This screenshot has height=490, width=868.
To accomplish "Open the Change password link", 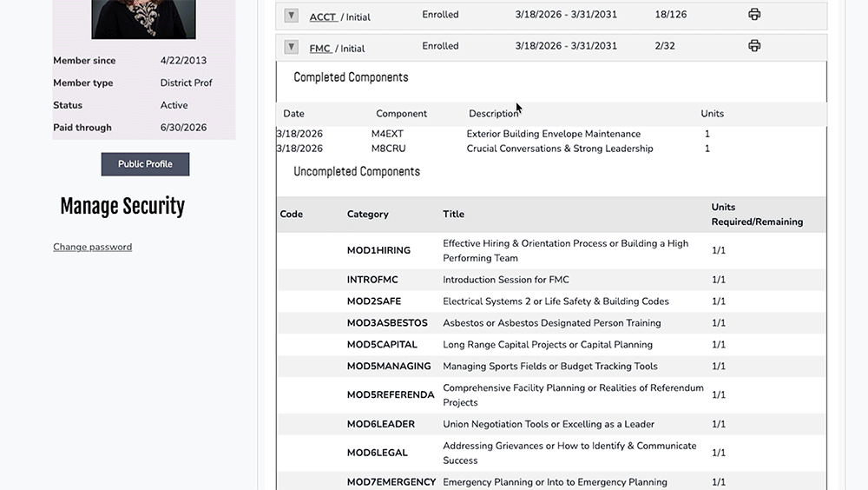I will pos(93,248).
